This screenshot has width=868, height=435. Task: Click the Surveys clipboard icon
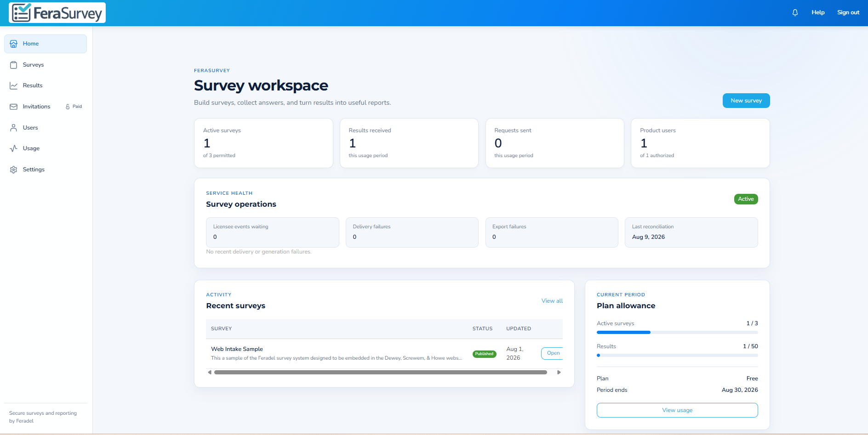(14, 65)
